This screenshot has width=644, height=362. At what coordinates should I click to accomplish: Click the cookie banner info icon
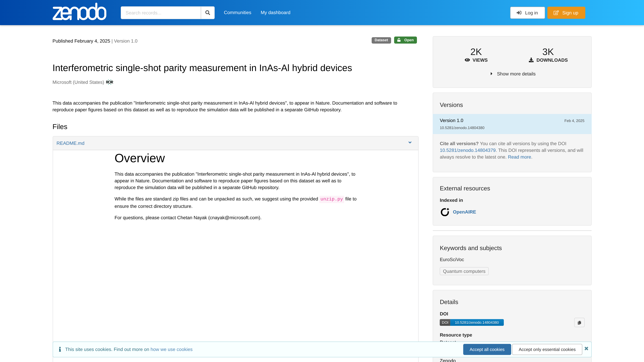point(60,349)
